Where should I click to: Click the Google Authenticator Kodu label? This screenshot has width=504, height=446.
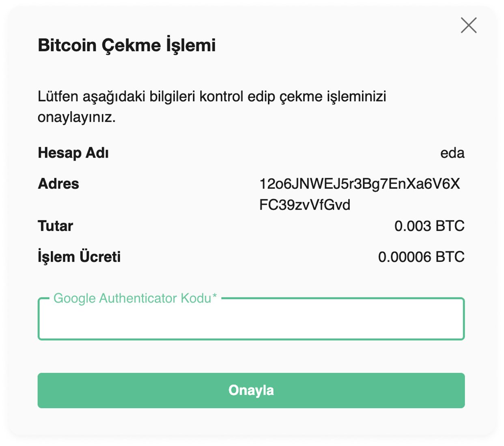(135, 298)
